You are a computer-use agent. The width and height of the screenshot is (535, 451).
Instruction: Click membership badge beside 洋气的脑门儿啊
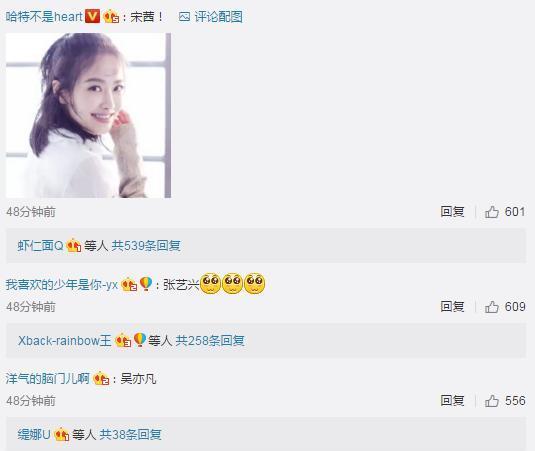tap(101, 379)
